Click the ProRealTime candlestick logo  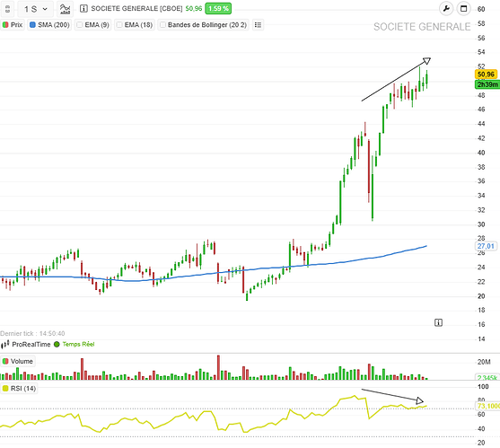5,345
